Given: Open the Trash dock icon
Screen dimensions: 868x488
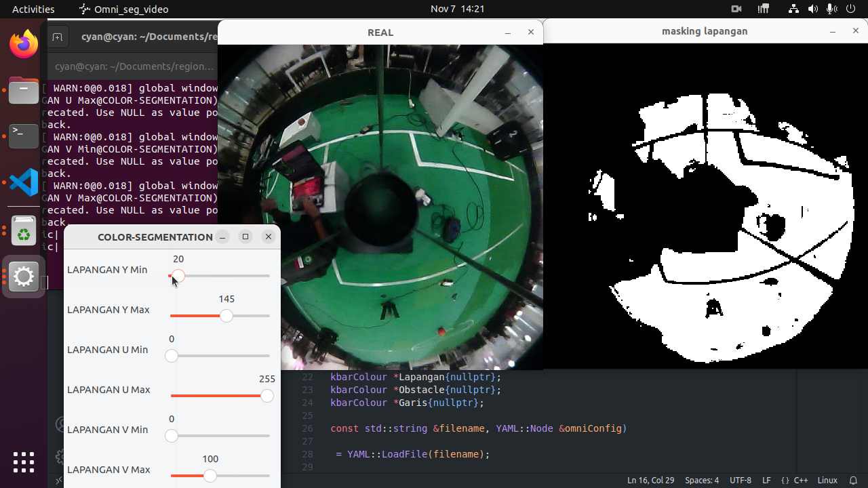Looking at the screenshot, I should pyautogui.click(x=24, y=230).
